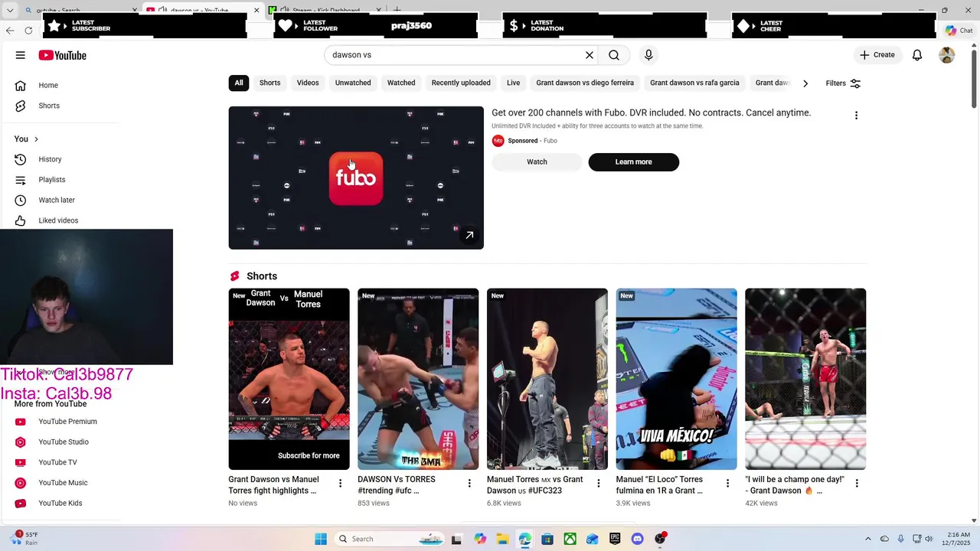The height and width of the screenshot is (551, 980).
Task: Open the YouTube hamburger guide menu
Action: click(x=21, y=55)
